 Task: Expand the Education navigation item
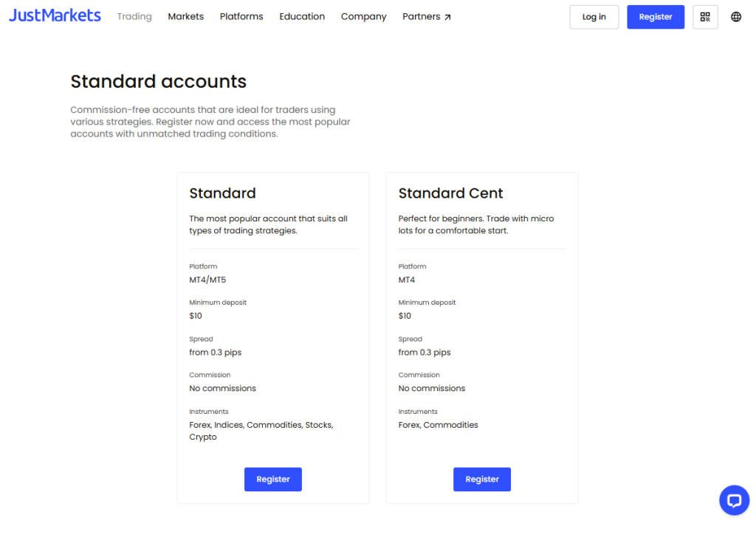point(302,16)
